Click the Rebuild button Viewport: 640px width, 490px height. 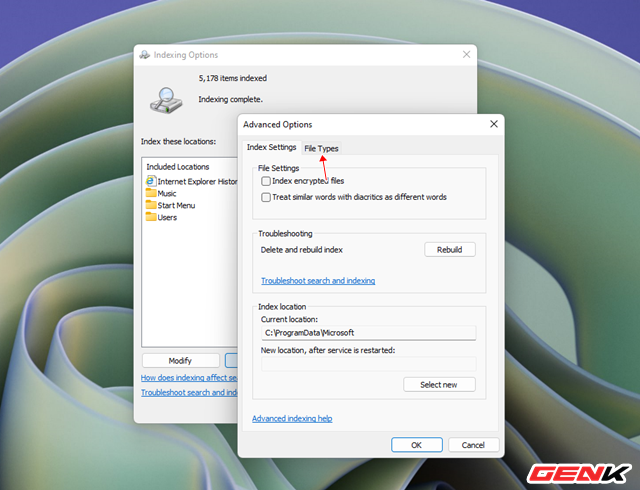click(x=450, y=249)
